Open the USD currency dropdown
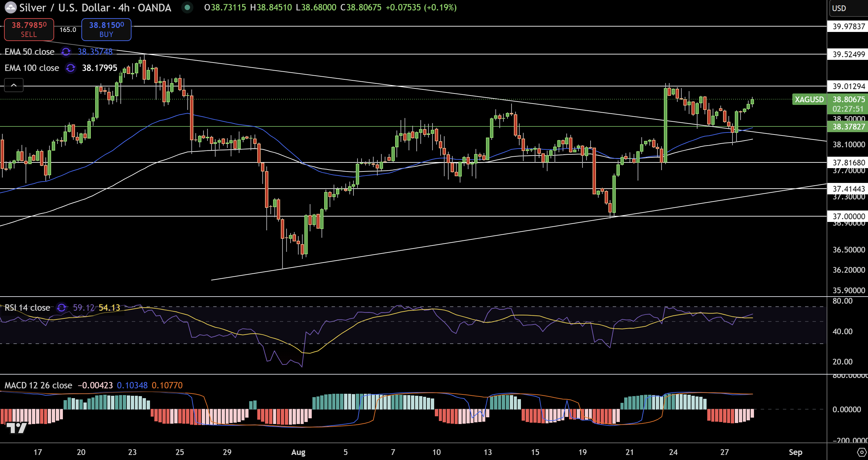Screen dimensions: 868x460 (x=839, y=8)
